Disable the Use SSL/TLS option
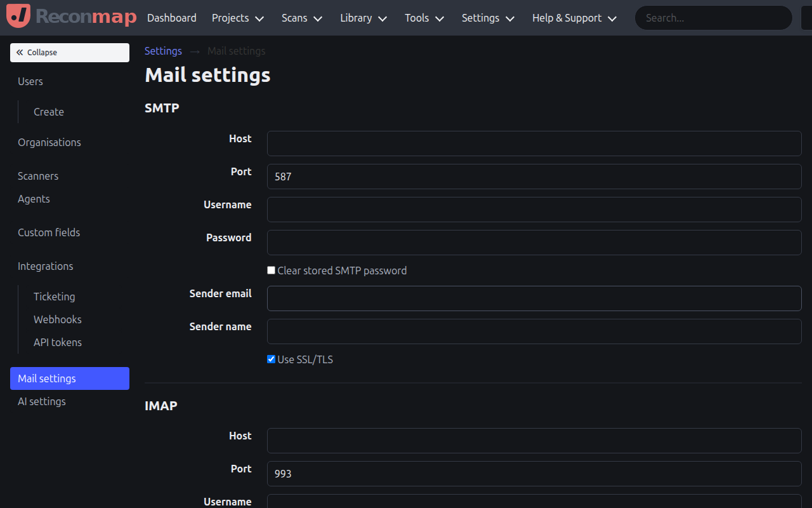Image resolution: width=812 pixels, height=508 pixels. point(271,359)
